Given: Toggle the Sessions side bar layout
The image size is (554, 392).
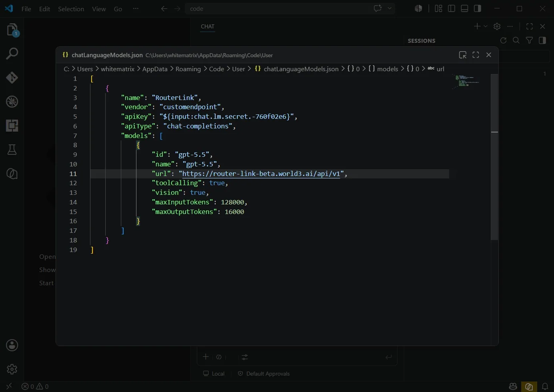Looking at the screenshot, I should pyautogui.click(x=542, y=40).
